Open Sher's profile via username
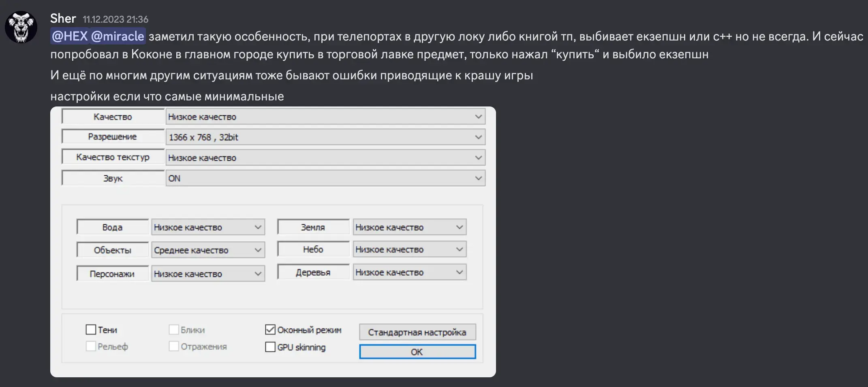Viewport: 868px width, 387px height. [x=63, y=18]
